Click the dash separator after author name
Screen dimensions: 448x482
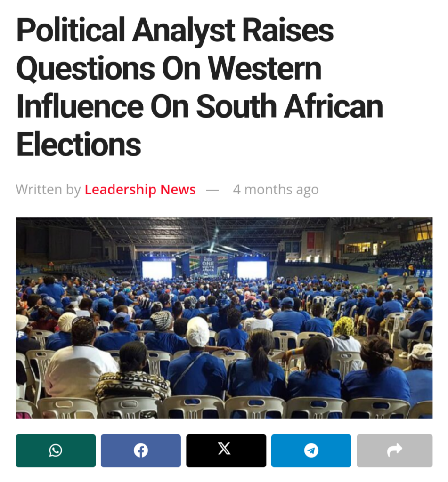point(213,190)
